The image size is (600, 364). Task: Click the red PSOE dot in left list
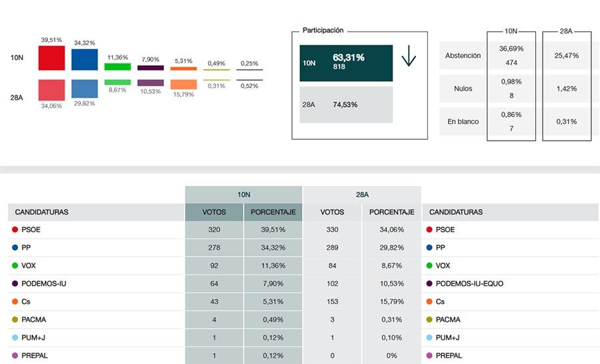[15, 229]
